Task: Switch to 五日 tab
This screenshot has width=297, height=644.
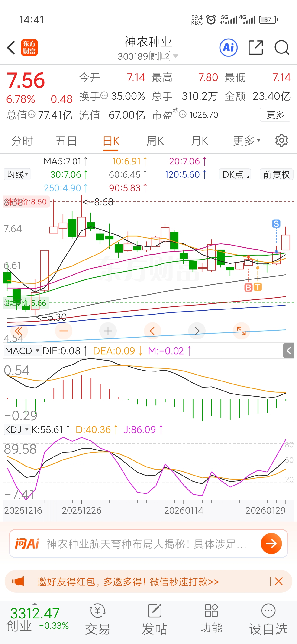Action: [66, 141]
